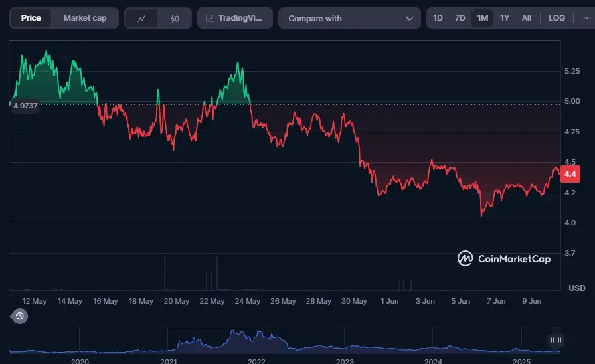Viewport: 595px width, 364px height.
Task: Click the 4.9737 opening price label
Action: pos(25,106)
